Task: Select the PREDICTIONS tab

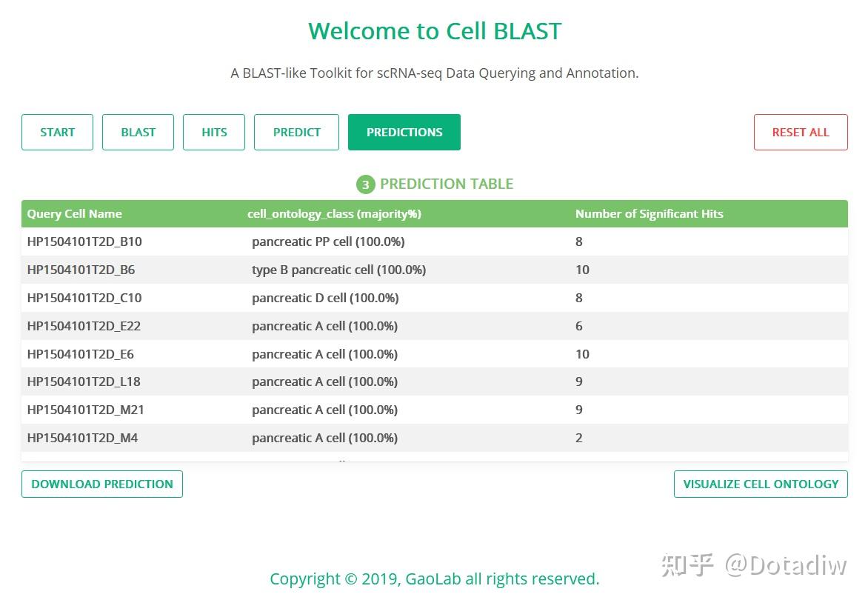Action: 404,132
